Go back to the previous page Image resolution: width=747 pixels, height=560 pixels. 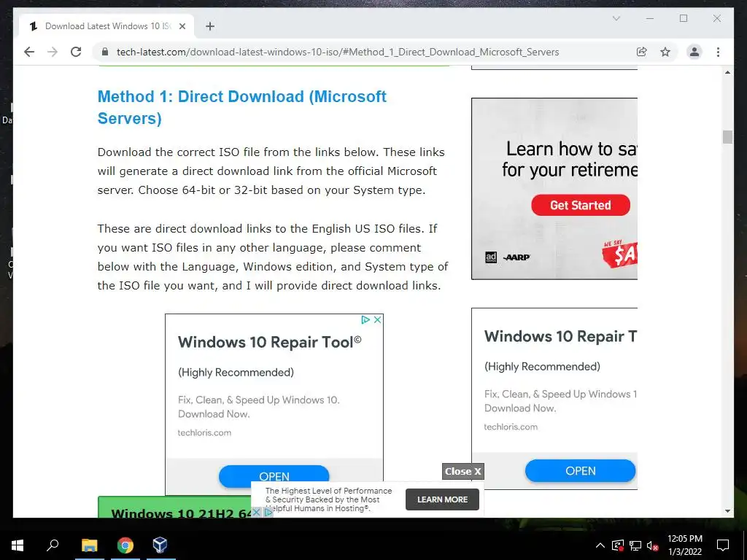pyautogui.click(x=29, y=52)
